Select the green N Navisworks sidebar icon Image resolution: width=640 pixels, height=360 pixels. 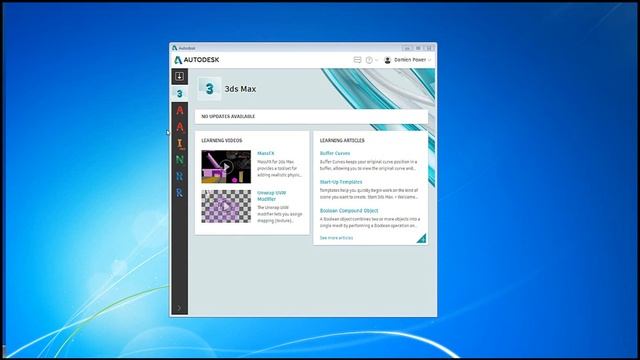180,160
